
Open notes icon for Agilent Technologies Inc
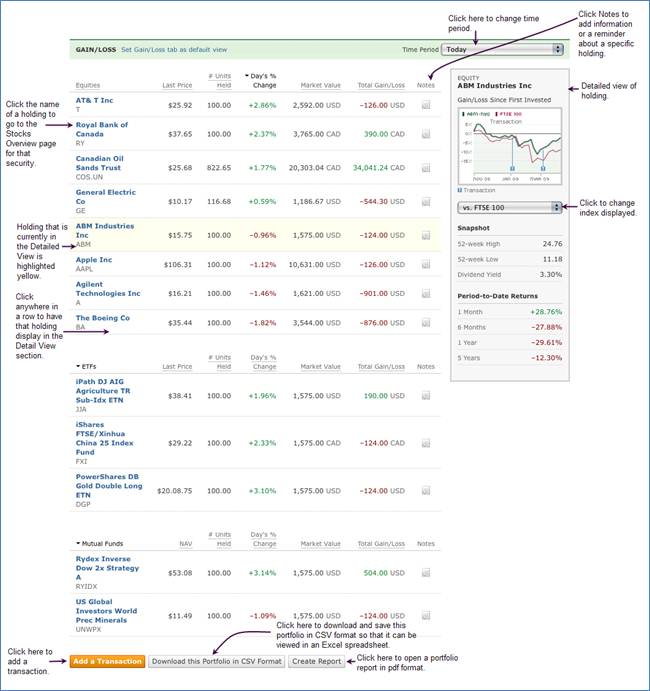[x=426, y=293]
